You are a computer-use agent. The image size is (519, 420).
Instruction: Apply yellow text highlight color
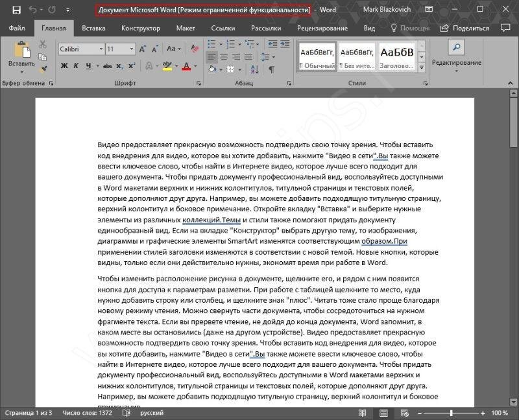tap(167, 66)
